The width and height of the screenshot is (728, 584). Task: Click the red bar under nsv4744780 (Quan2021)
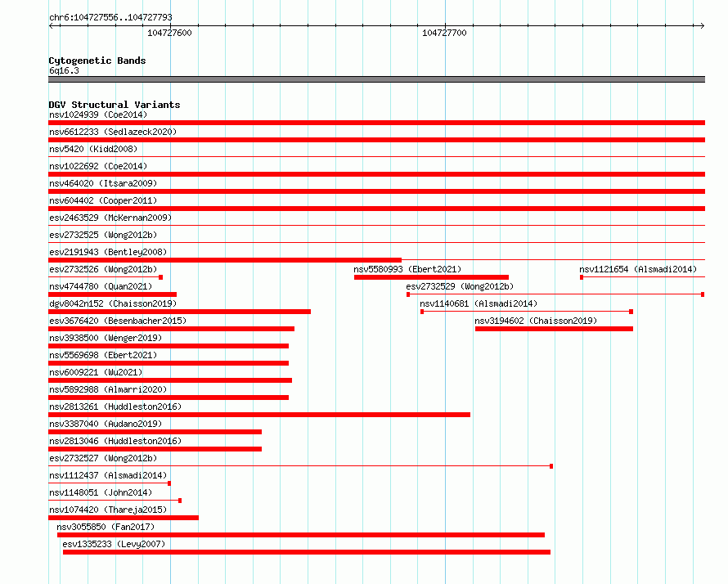(x=112, y=294)
